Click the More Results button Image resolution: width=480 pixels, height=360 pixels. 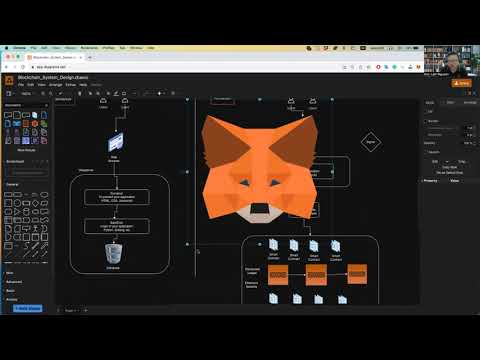click(x=26, y=150)
